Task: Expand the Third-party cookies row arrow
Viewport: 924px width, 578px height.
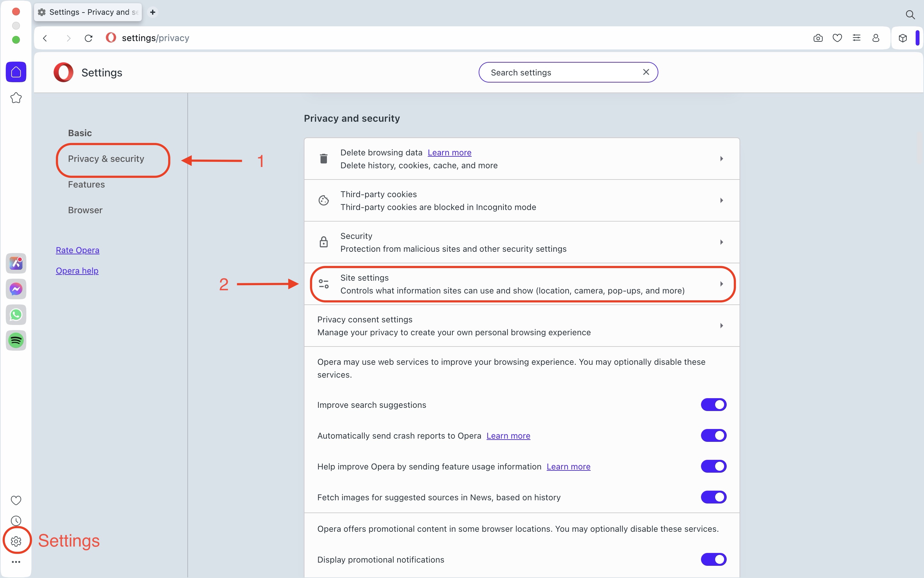Action: (x=721, y=200)
